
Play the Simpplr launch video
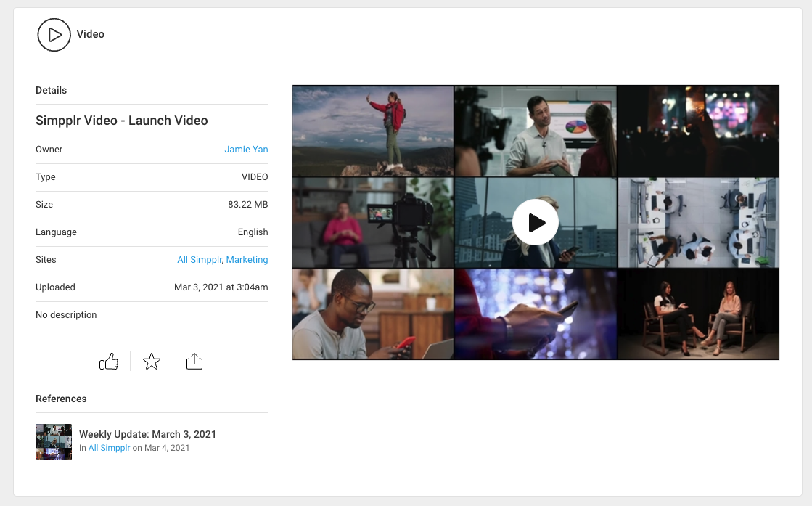536,222
